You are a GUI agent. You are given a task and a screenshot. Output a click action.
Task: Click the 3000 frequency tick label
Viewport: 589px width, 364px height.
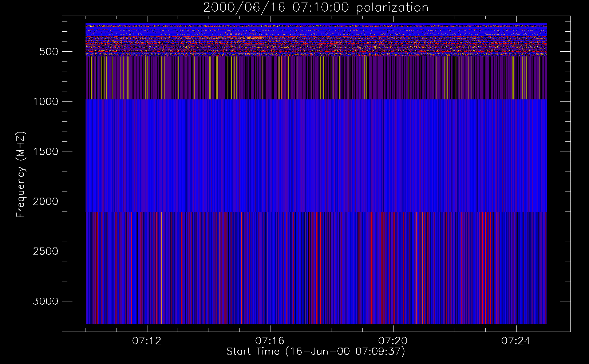coord(46,301)
